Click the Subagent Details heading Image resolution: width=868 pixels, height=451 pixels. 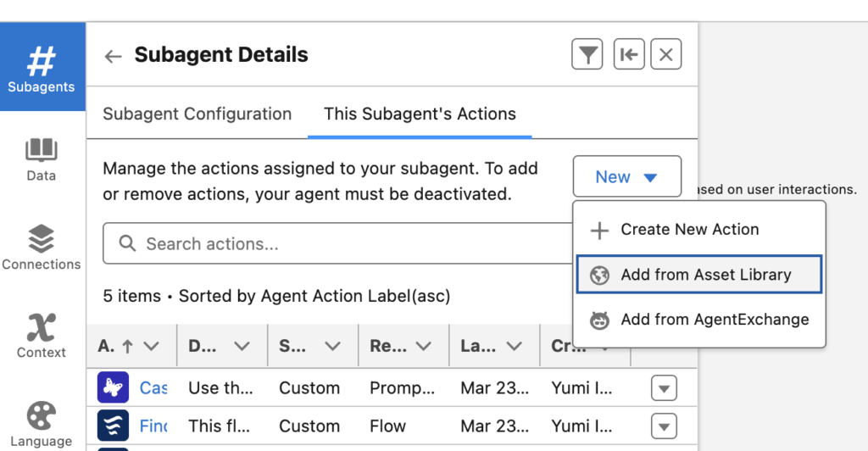point(221,55)
